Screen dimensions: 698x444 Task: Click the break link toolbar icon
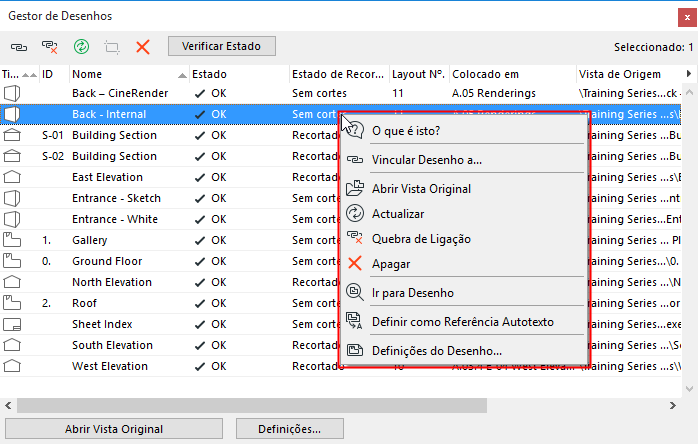coord(49,46)
